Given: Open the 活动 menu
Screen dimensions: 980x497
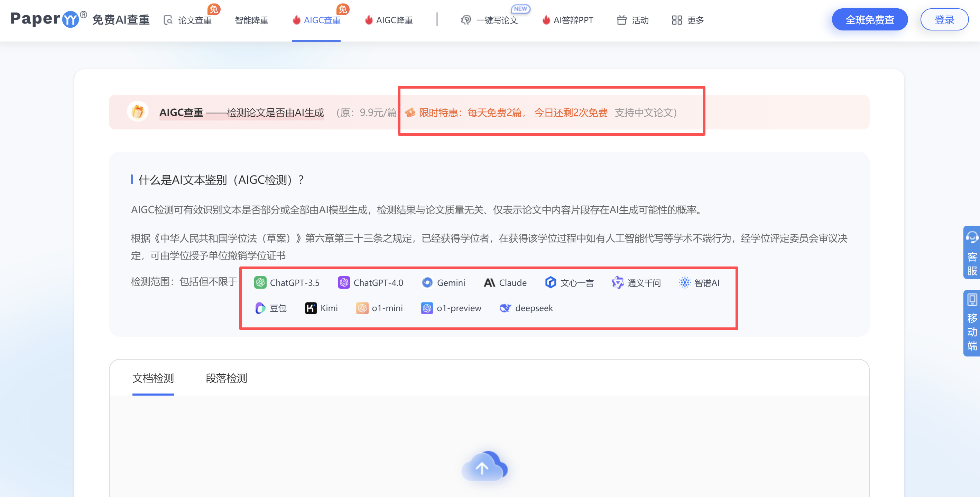Looking at the screenshot, I should click(x=640, y=20).
